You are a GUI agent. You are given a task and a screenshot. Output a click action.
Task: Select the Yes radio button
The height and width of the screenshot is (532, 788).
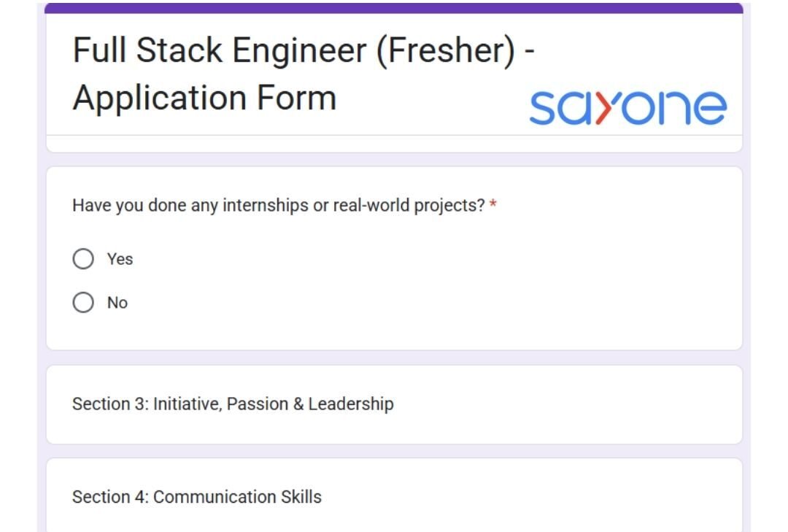[83, 259]
